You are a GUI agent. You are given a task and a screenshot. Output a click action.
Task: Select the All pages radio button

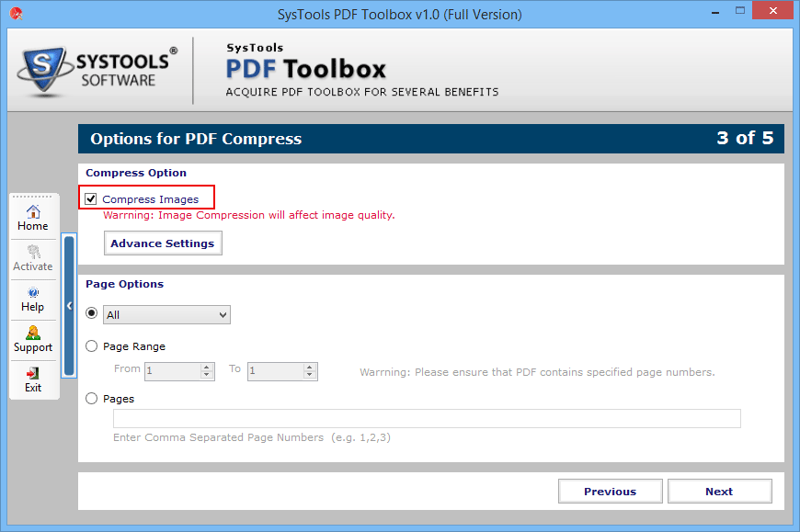(91, 313)
